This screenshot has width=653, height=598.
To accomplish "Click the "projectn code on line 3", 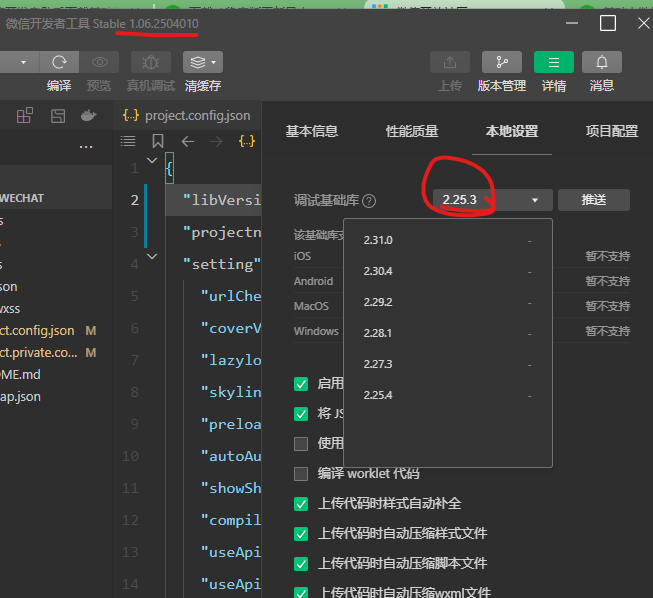I will pyautogui.click(x=222, y=232).
